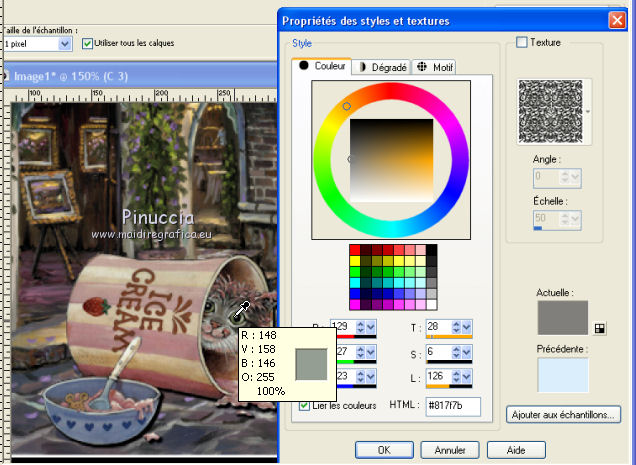The width and height of the screenshot is (636, 465).
Task: Switch to the Couleur tab
Action: [322, 66]
